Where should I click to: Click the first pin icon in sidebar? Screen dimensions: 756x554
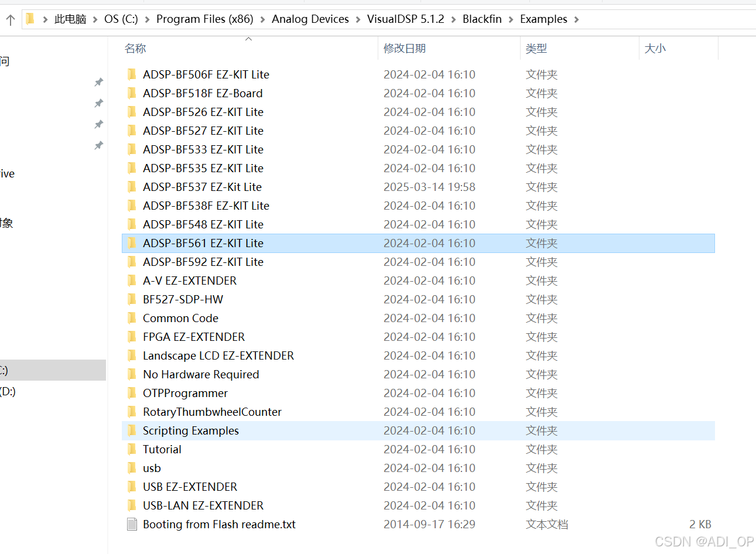point(99,82)
